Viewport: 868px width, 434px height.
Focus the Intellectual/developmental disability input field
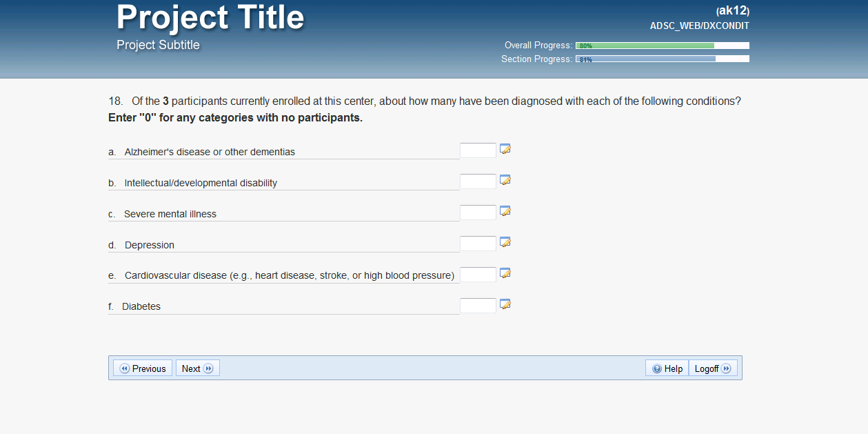pyautogui.click(x=478, y=181)
